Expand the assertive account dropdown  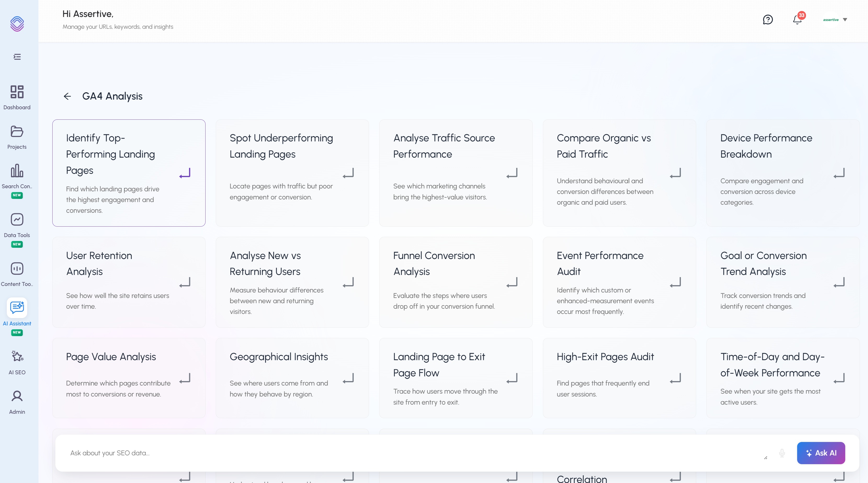coord(835,20)
